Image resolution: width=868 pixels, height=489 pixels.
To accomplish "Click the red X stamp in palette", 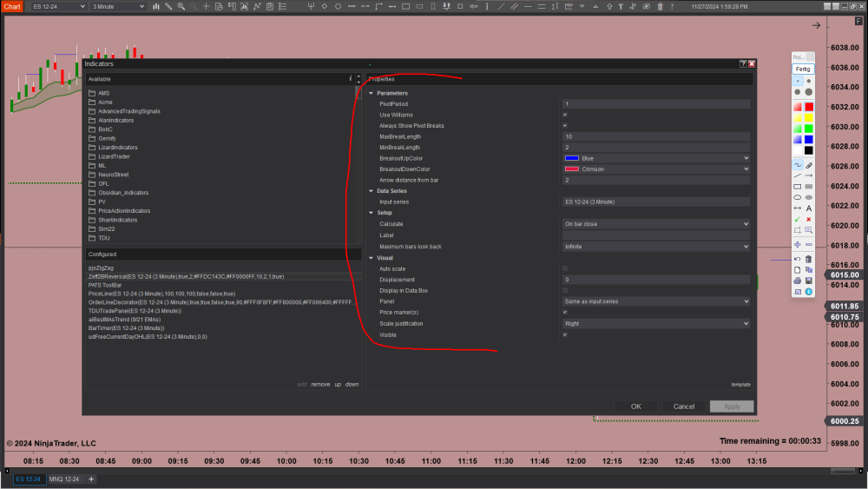I will [x=809, y=219].
